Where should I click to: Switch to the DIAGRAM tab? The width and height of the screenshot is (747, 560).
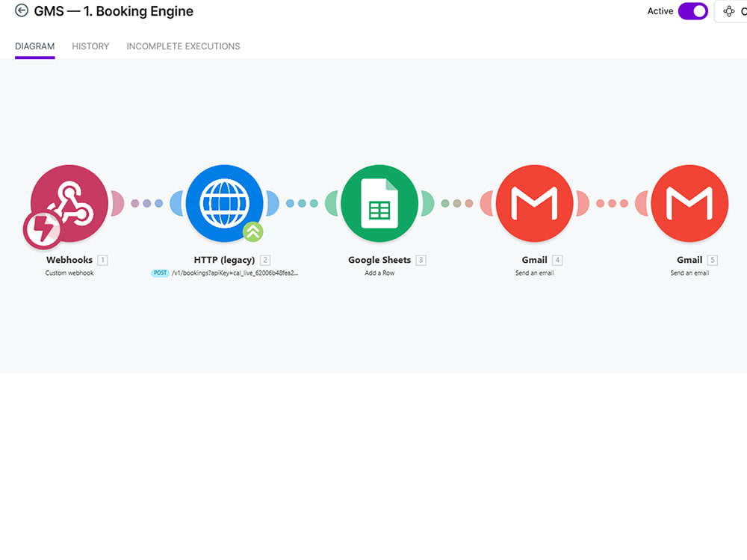tap(35, 46)
